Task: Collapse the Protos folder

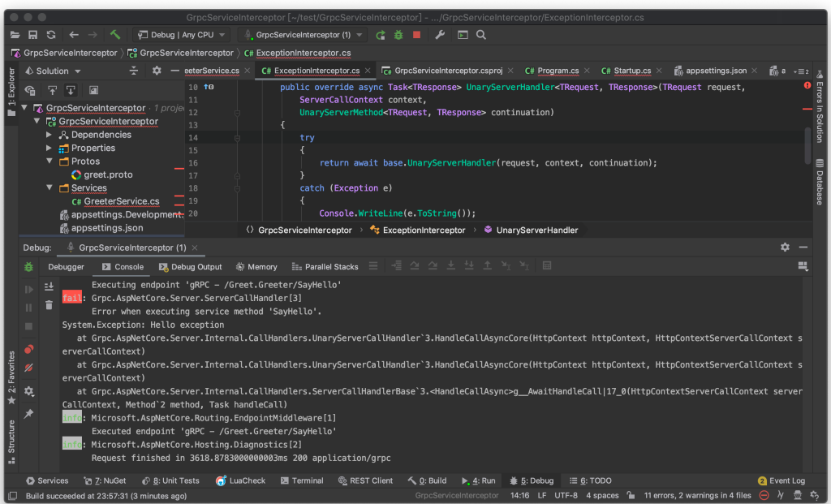Action: (x=50, y=162)
